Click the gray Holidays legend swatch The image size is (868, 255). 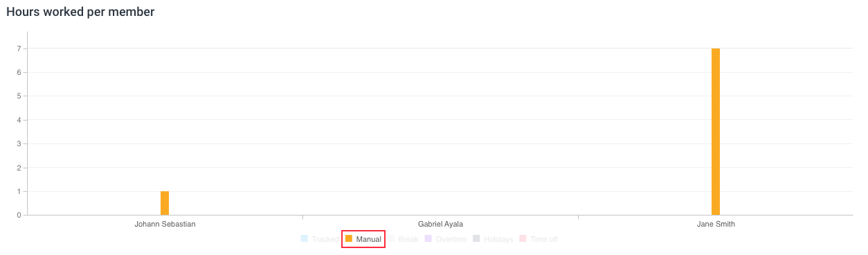point(476,239)
